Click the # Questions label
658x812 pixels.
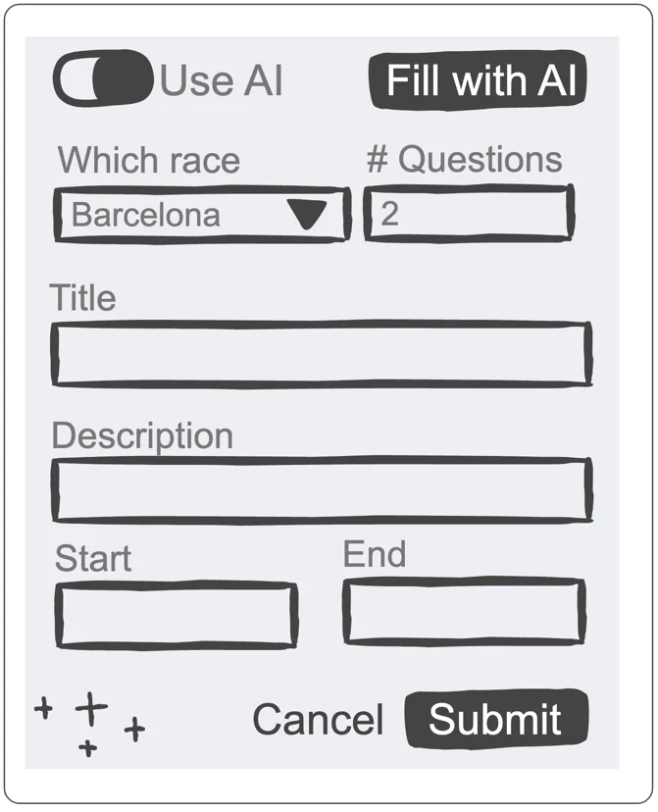coord(465,159)
